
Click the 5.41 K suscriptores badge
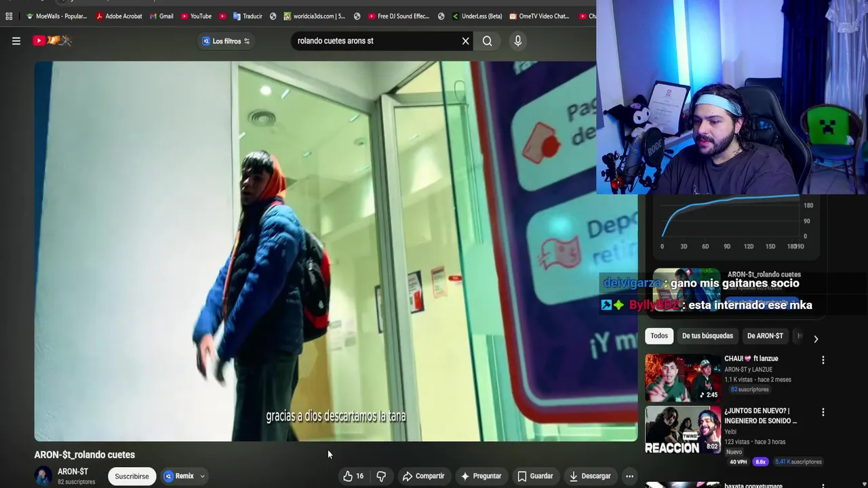coord(797,462)
